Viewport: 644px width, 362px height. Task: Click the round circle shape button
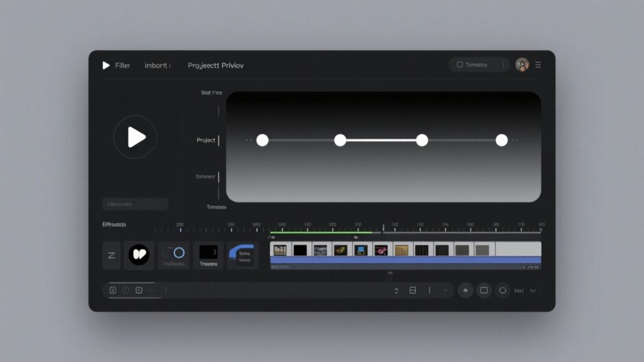tap(503, 290)
